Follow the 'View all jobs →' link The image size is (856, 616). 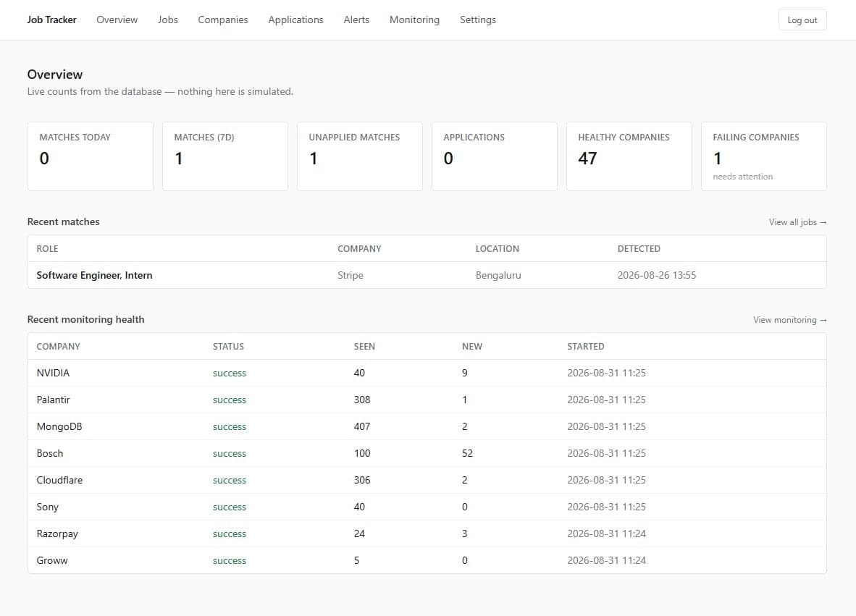(x=797, y=222)
